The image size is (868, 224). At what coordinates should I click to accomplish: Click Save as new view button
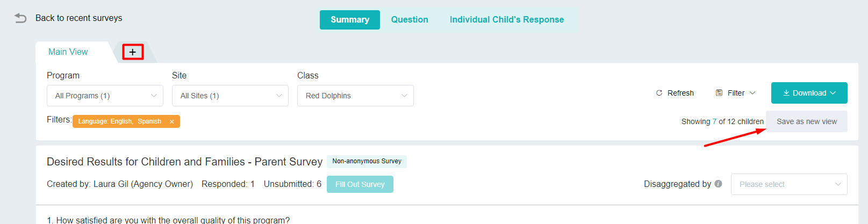pyautogui.click(x=806, y=121)
